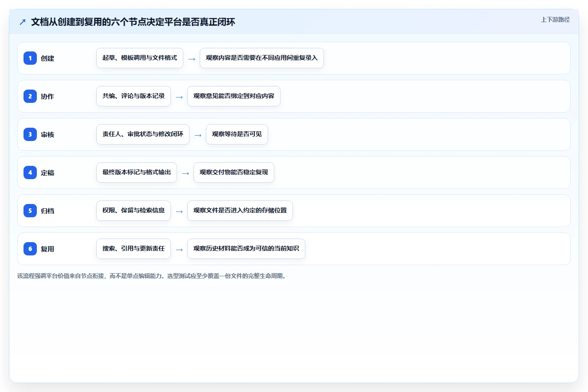Select the 观察交付物能否稳定复现 chip
The width and height of the screenshot is (588, 392).
click(234, 172)
